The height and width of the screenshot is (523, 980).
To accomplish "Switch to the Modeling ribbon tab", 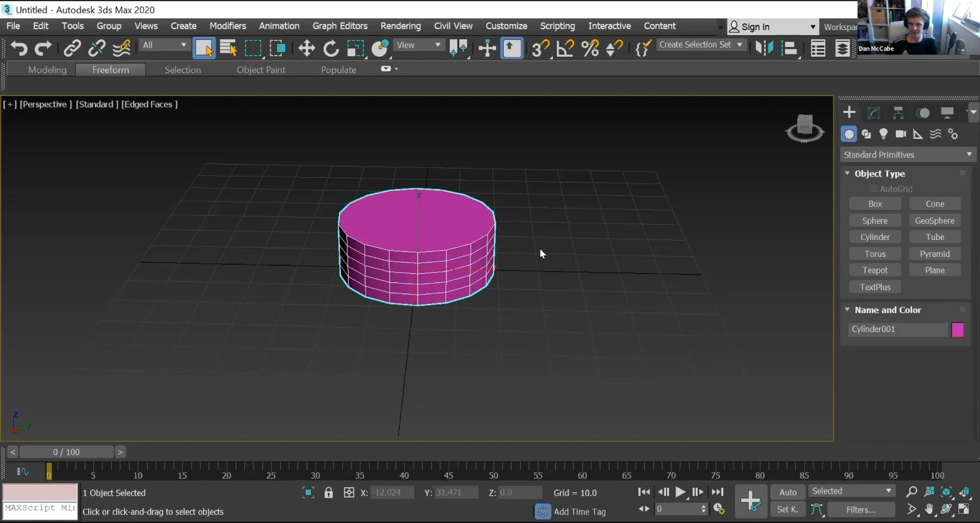I will (47, 69).
